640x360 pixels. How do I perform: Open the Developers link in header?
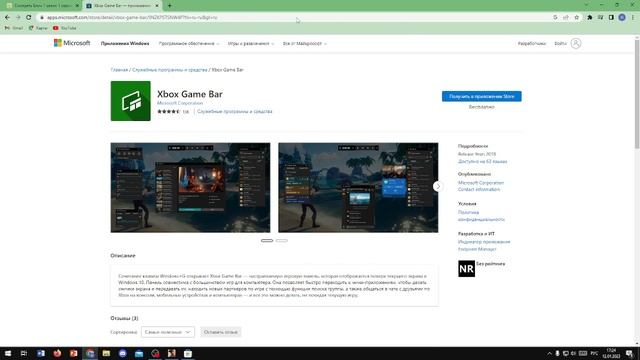coord(531,44)
